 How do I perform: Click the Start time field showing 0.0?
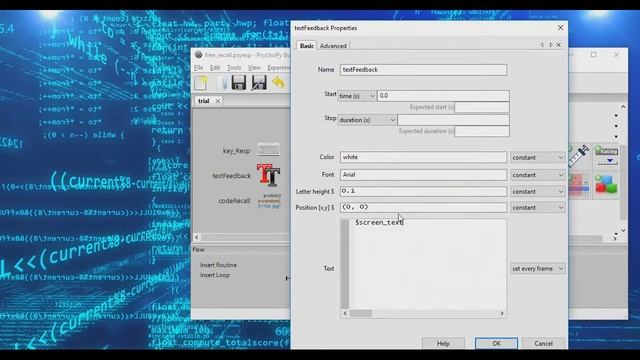(443, 96)
